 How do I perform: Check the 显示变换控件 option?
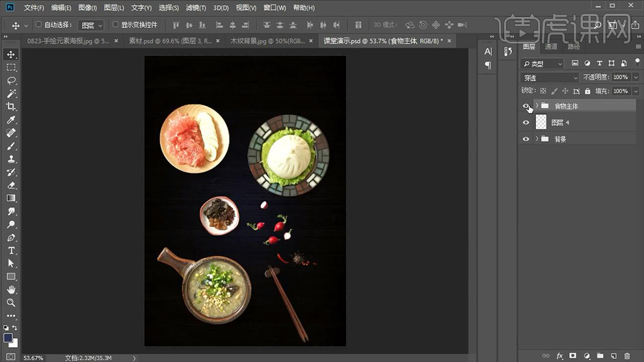[116, 25]
